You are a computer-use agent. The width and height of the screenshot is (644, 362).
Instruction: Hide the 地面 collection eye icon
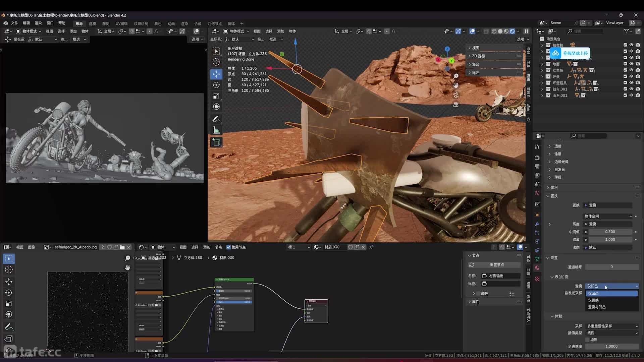pos(631,64)
